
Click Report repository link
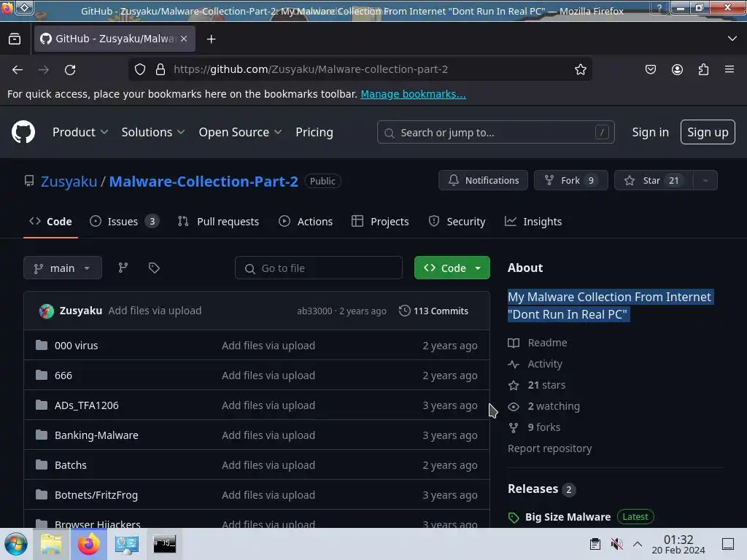[550, 448]
